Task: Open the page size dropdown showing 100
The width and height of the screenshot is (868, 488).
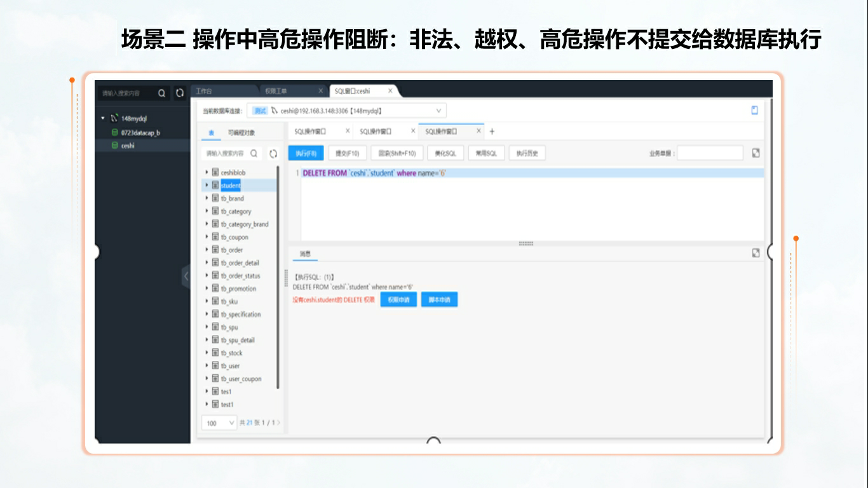Action: (220, 423)
